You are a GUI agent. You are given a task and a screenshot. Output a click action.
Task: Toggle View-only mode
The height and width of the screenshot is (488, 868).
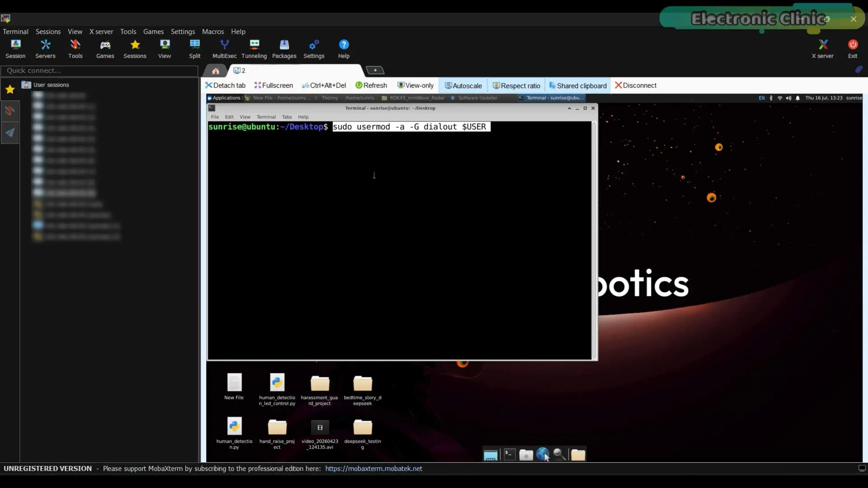tap(415, 85)
